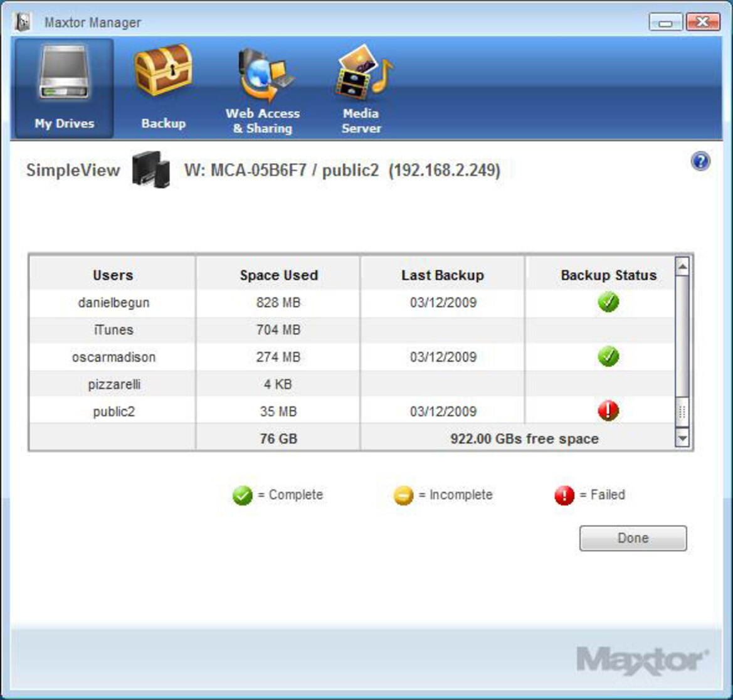Click the Maxtor Manager title bar app icon
733x700 pixels.
(23, 22)
